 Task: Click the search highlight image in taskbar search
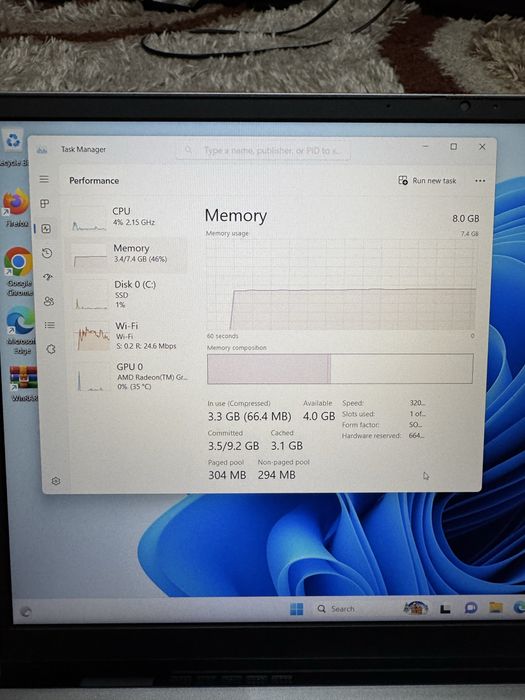click(416, 608)
